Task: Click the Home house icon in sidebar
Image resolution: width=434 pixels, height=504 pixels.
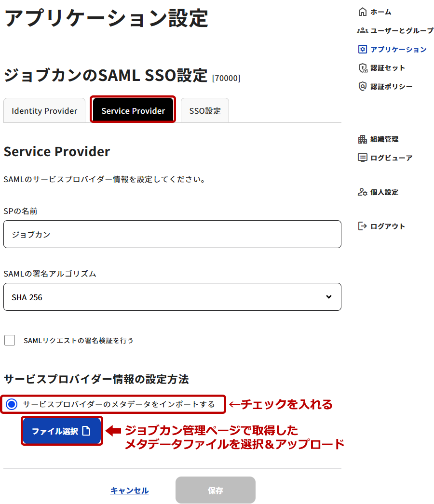Action: click(363, 12)
